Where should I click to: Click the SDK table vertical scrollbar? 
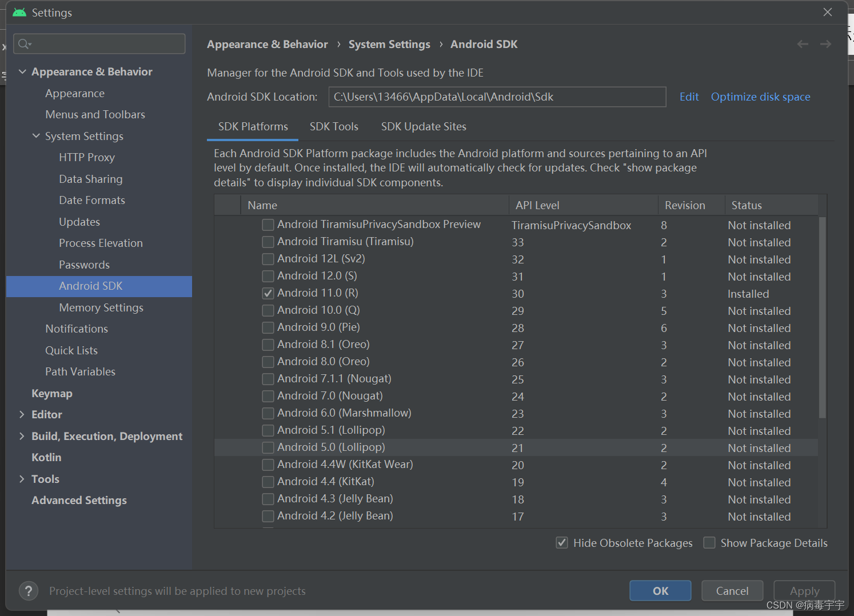click(x=822, y=317)
